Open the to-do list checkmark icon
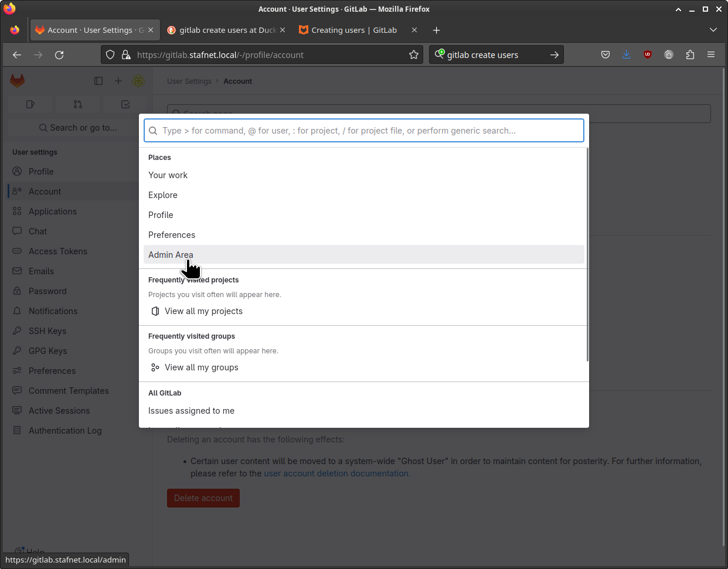This screenshot has width=728, height=569. click(125, 104)
